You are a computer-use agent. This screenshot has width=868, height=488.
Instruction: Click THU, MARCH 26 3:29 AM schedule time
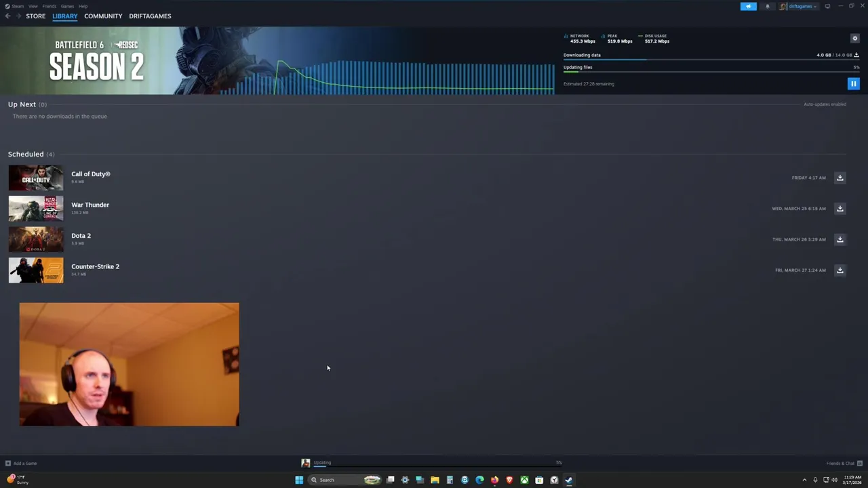click(x=799, y=239)
